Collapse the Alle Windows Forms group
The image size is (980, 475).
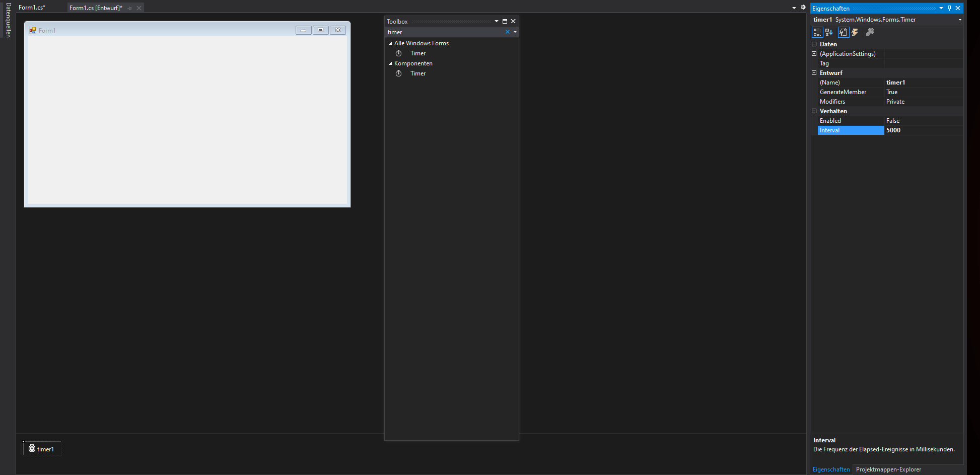390,43
